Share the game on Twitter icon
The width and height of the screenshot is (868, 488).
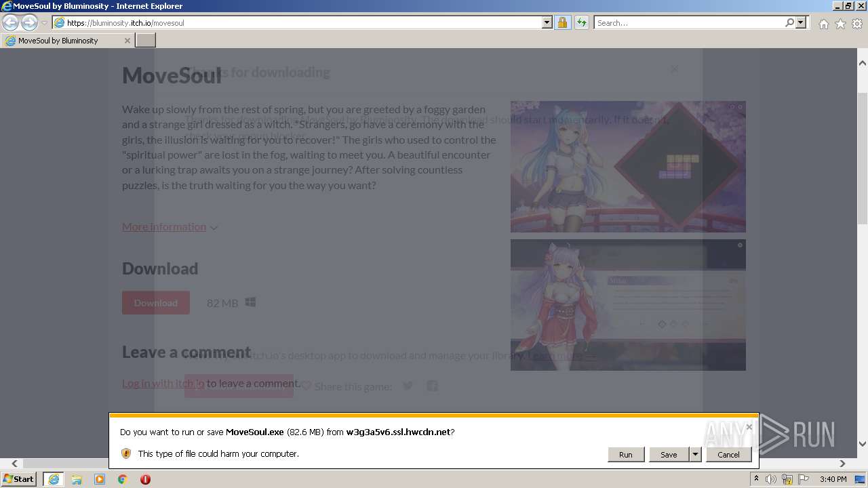tap(408, 386)
